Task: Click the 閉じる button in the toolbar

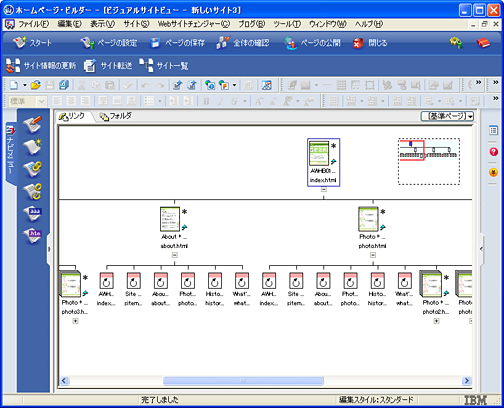Action: tap(370, 43)
